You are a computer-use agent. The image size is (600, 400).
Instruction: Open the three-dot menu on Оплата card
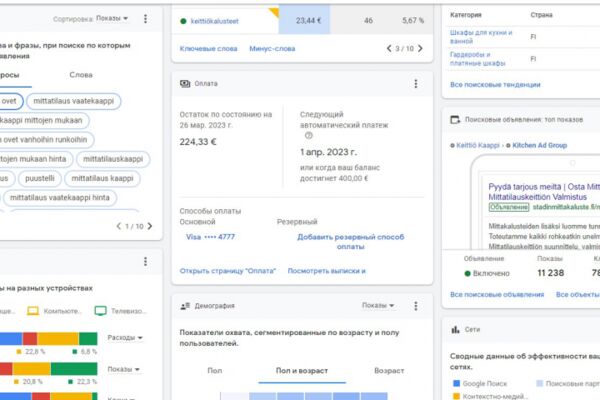click(x=416, y=84)
